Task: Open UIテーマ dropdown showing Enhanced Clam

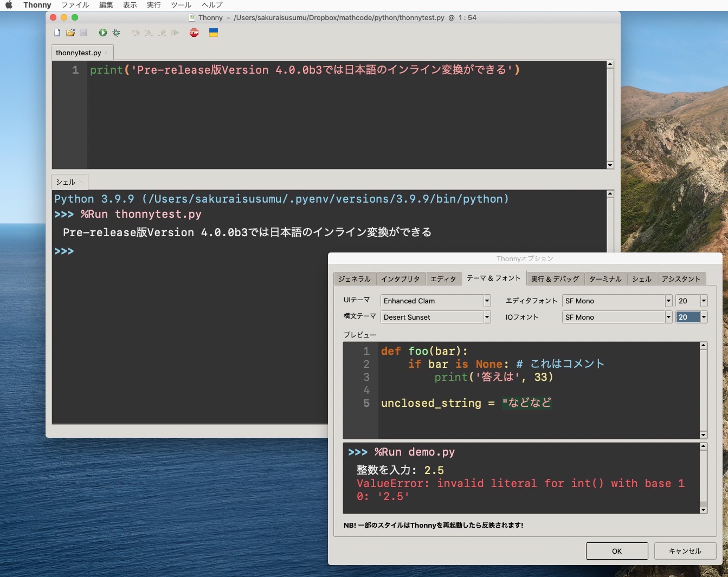Action: click(436, 301)
